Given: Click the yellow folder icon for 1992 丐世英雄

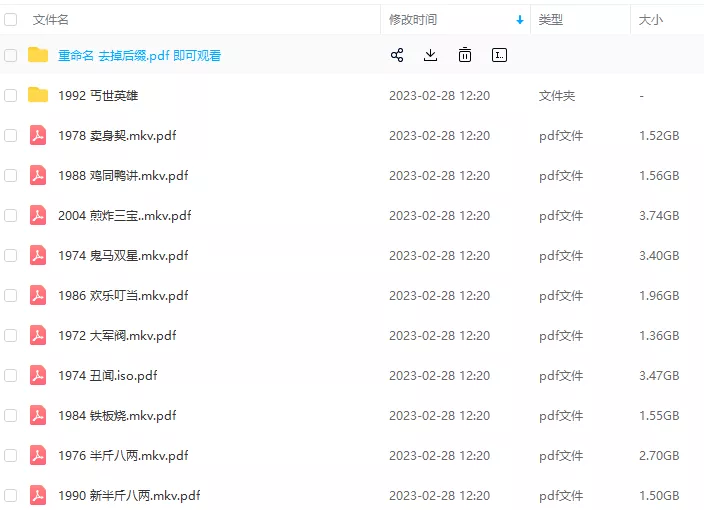Looking at the screenshot, I should coord(38,95).
